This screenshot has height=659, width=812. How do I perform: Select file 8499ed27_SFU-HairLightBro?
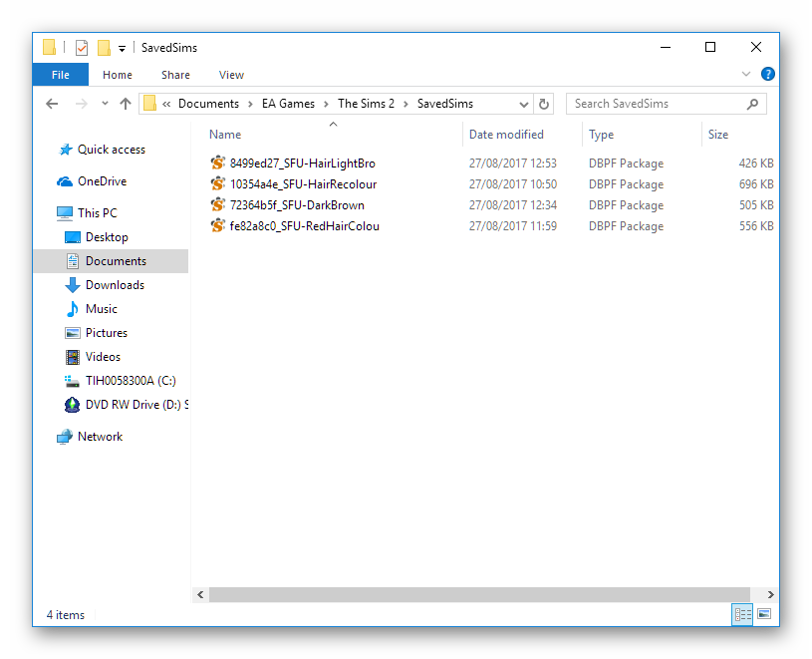tap(303, 164)
